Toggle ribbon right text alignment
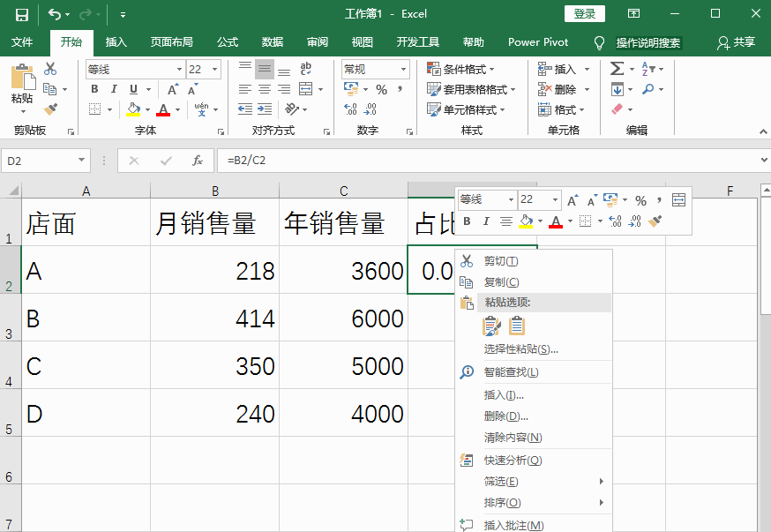The image size is (771, 532). click(284, 89)
